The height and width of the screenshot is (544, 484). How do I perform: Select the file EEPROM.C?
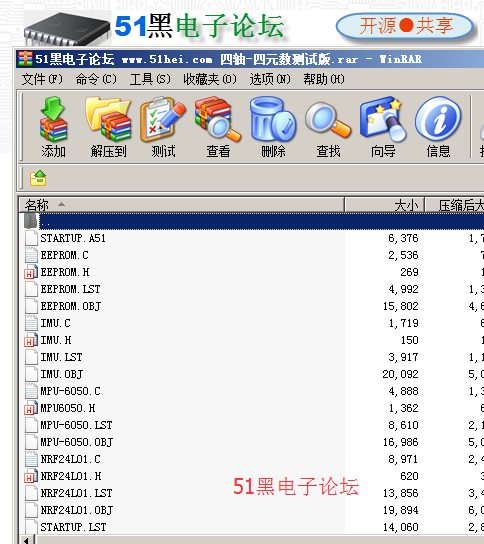(65, 255)
